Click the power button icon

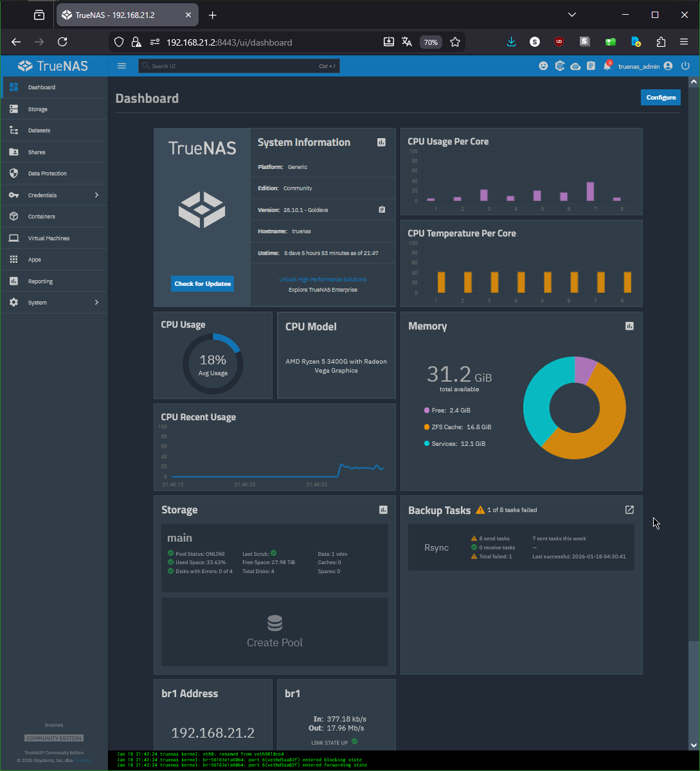[685, 66]
